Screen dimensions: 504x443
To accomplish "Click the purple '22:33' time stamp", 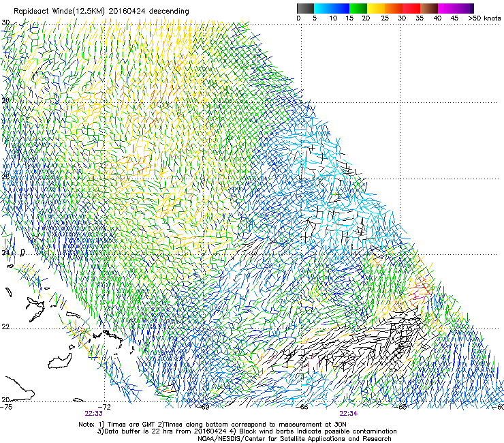I will pyautogui.click(x=94, y=414).
